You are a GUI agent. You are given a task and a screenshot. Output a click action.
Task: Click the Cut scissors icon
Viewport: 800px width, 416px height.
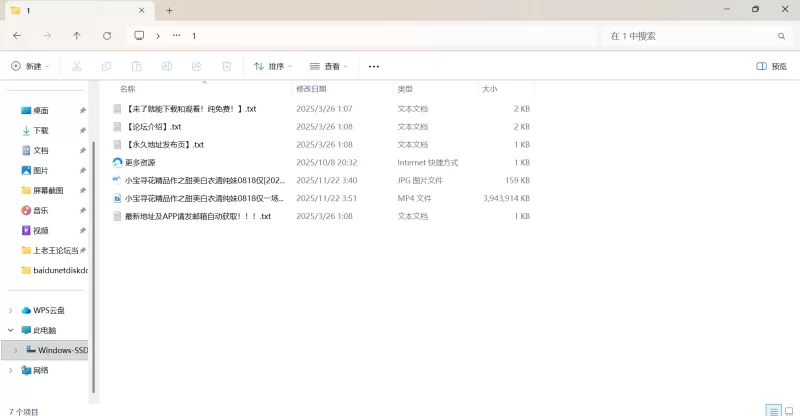[x=77, y=66]
